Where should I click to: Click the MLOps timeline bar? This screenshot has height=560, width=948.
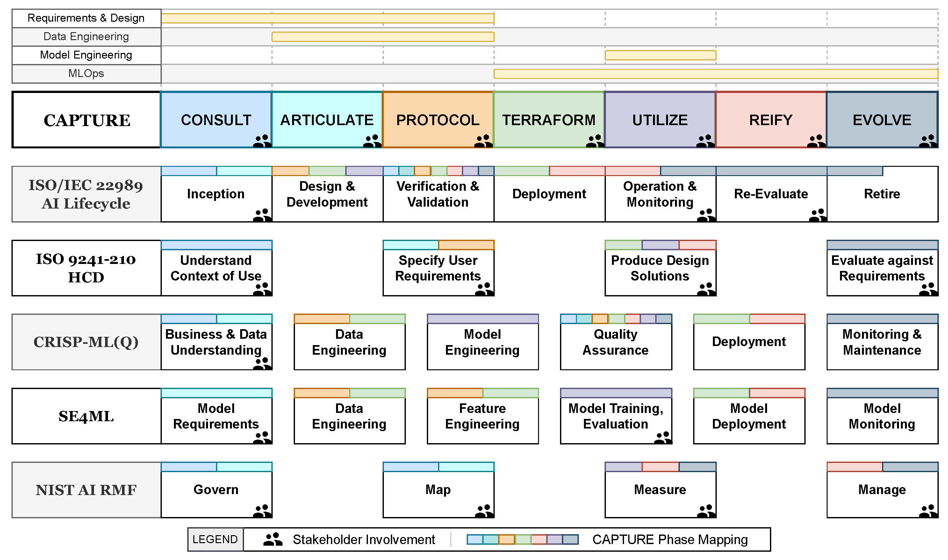point(716,74)
